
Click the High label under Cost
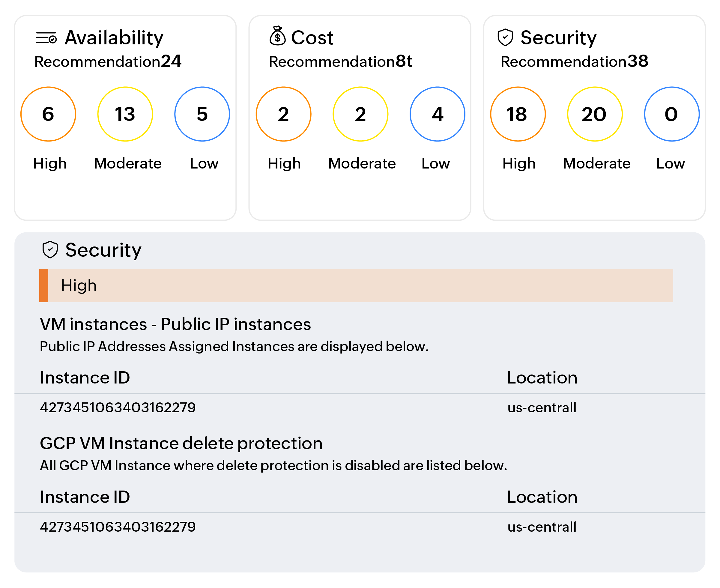click(x=284, y=164)
